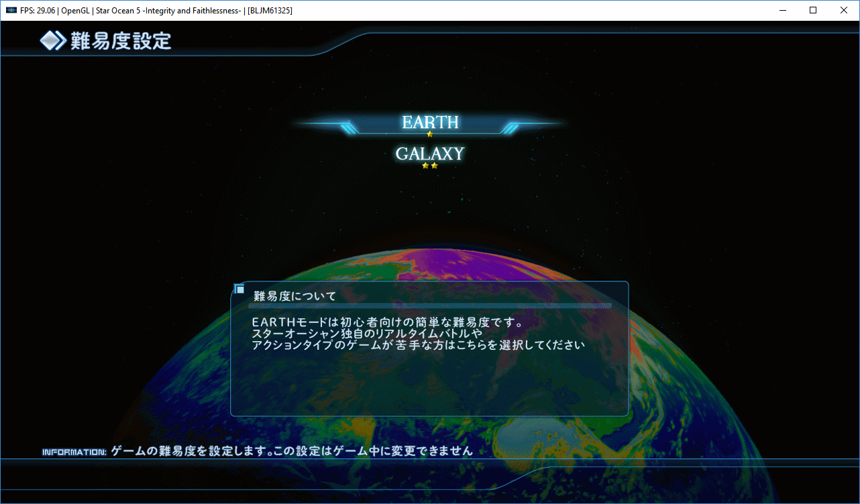Image resolution: width=860 pixels, height=504 pixels.
Task: Click the small square icon on info panel
Action: (x=239, y=290)
